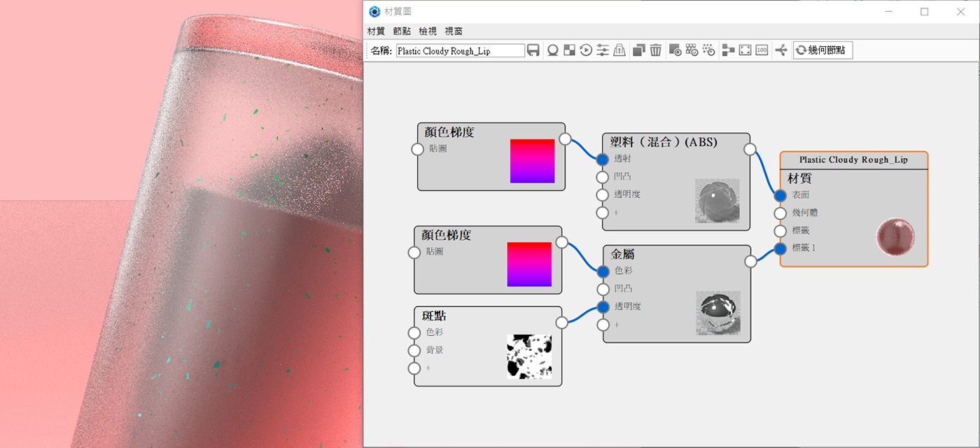Click the 斑點 black-and-white texture thumbnail
Screen dimensions: 980x448
[529, 356]
